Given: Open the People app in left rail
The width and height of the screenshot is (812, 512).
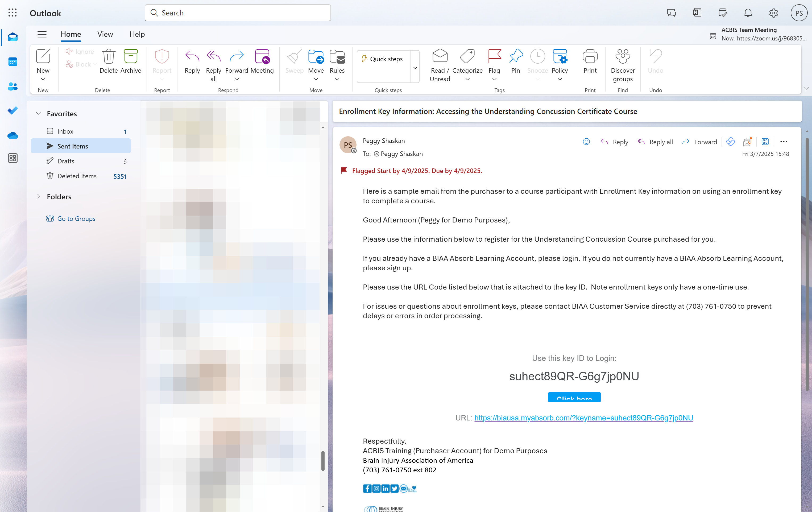Looking at the screenshot, I should [13, 86].
